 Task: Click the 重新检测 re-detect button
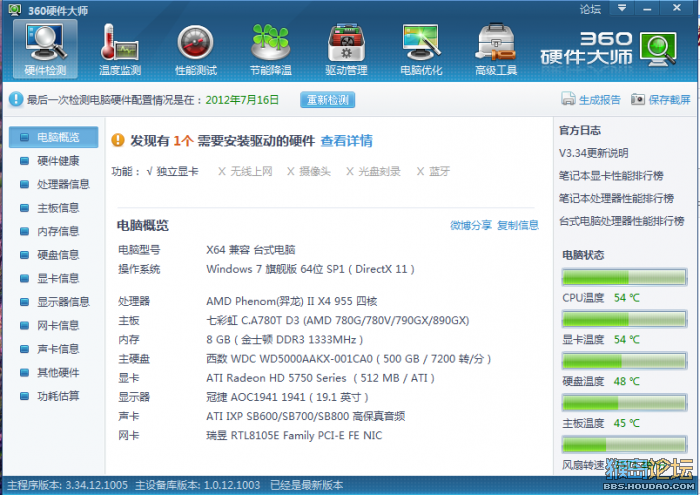(x=328, y=100)
